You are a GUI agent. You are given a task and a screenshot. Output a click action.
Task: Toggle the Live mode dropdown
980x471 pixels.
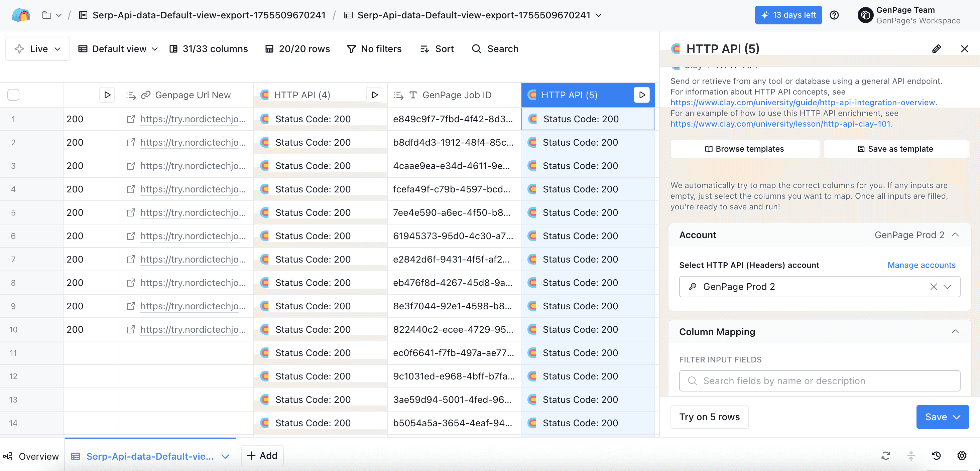38,49
